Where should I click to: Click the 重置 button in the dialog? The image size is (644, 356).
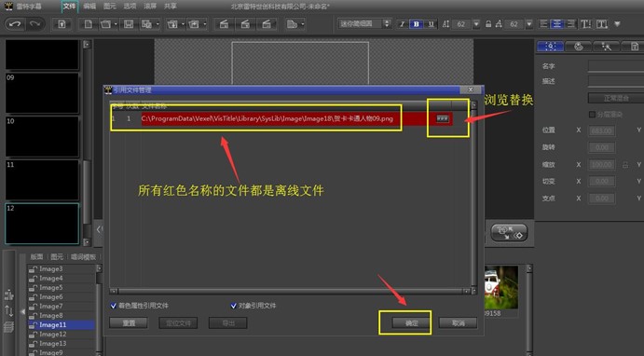(129, 323)
